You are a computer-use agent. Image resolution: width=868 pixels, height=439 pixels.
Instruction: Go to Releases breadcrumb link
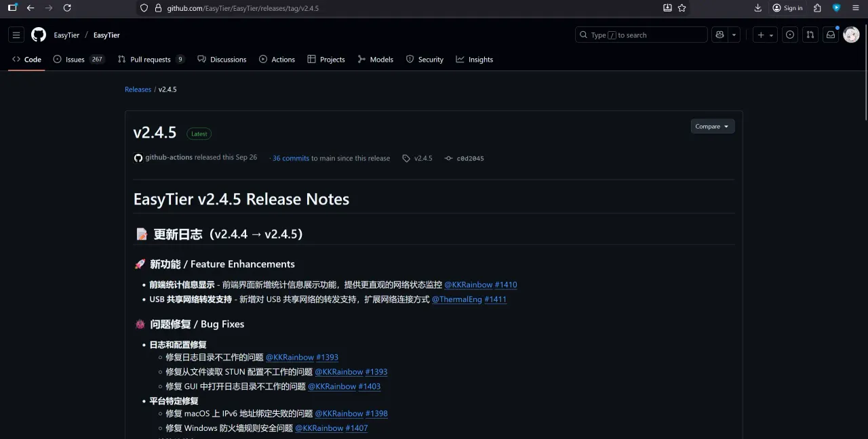138,89
